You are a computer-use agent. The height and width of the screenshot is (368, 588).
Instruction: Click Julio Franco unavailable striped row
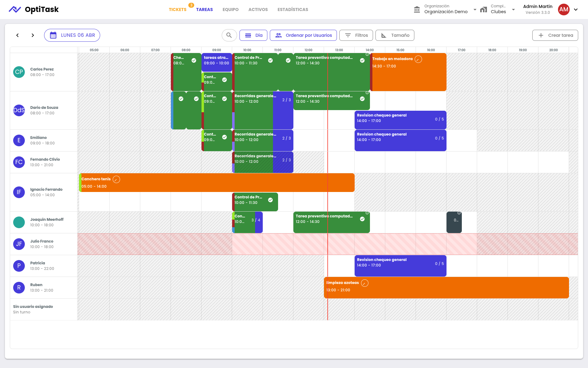click(x=328, y=244)
